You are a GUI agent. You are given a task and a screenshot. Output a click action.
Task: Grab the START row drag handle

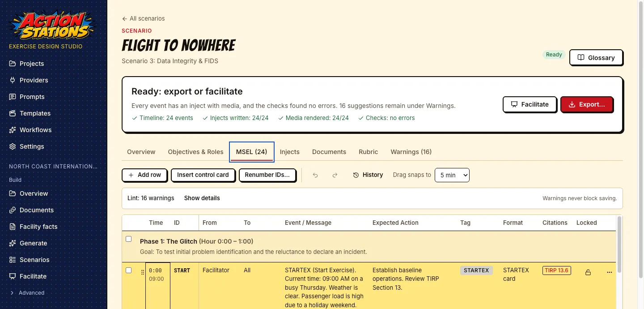click(143, 272)
